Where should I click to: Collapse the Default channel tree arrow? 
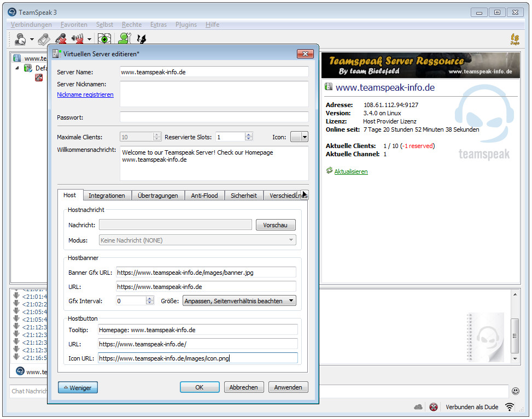coord(17,68)
